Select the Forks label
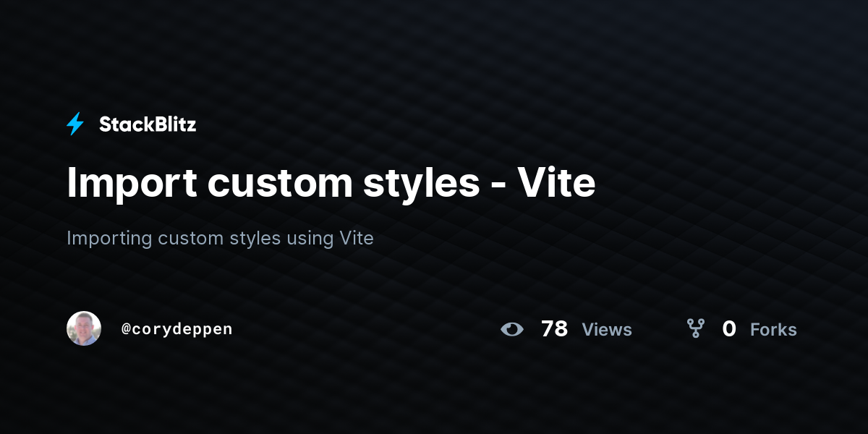The height and width of the screenshot is (434, 868). (773, 330)
